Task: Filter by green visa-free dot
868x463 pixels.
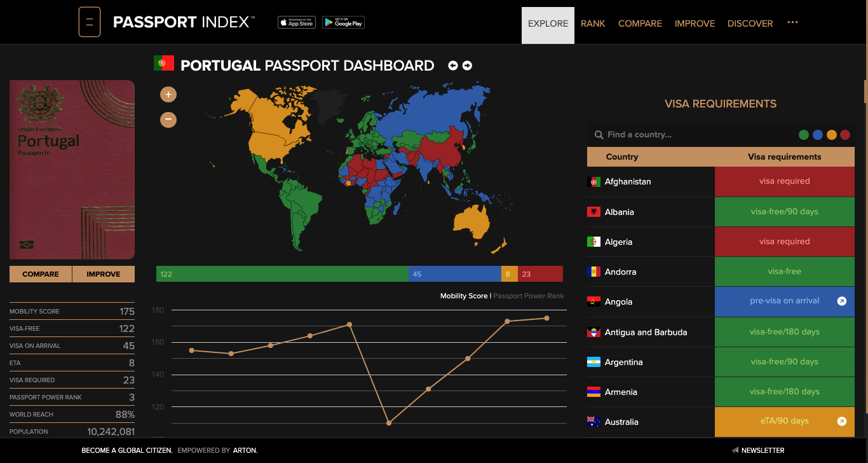Action: [804, 135]
